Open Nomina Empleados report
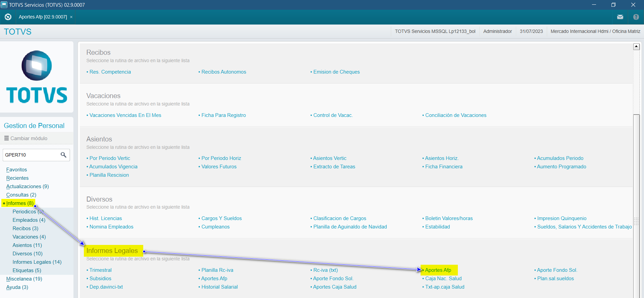Screen dimensions: 644x298 (x=111, y=227)
